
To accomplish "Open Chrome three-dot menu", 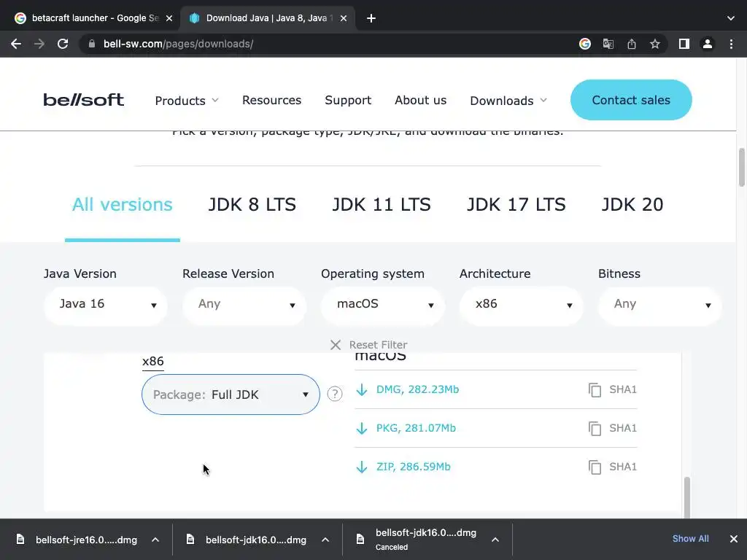I will point(731,44).
